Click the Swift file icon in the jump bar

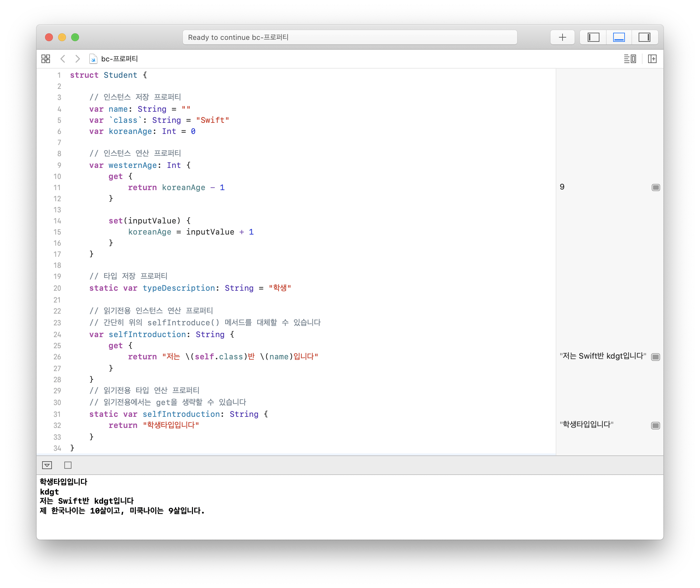pos(93,59)
